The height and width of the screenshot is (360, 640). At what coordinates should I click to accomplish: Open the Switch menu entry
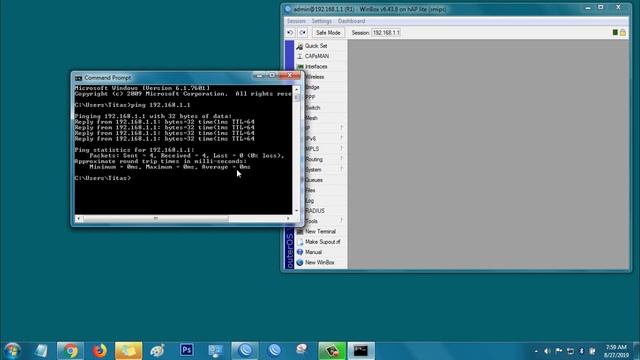point(313,108)
